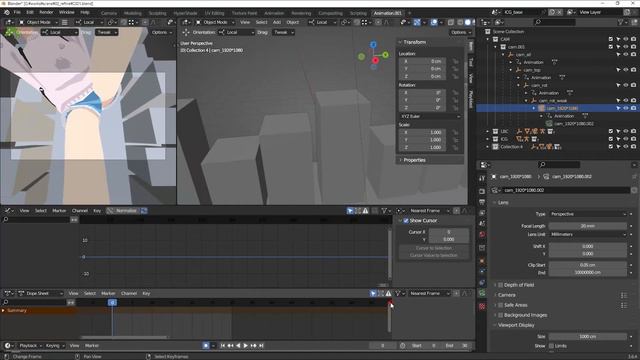Viewport: 640px width, 360px height.
Task: Open Orientation Local dropdown in main viewport tool settings
Action: tap(236, 32)
